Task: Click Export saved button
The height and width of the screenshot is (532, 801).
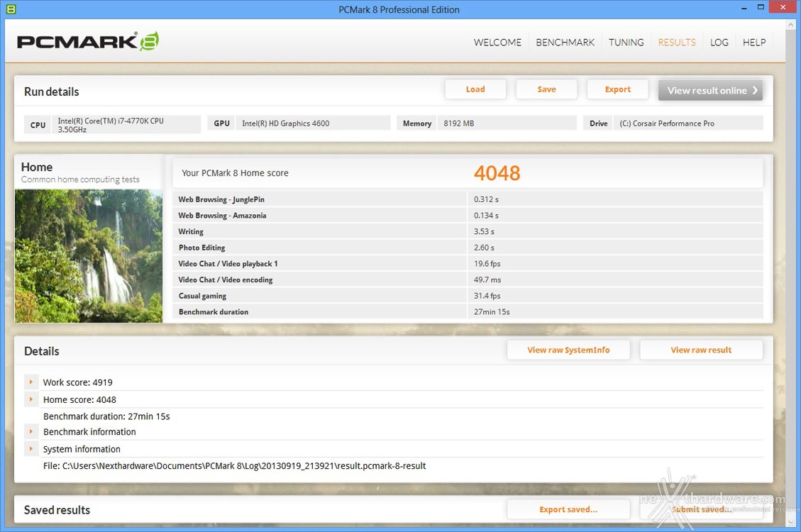Action: [x=568, y=509]
